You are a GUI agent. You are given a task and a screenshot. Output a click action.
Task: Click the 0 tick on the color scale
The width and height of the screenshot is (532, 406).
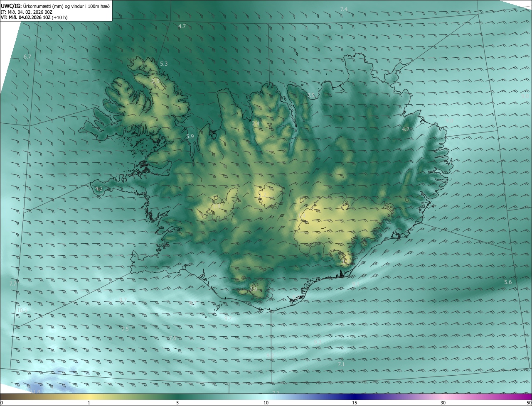[1, 403]
